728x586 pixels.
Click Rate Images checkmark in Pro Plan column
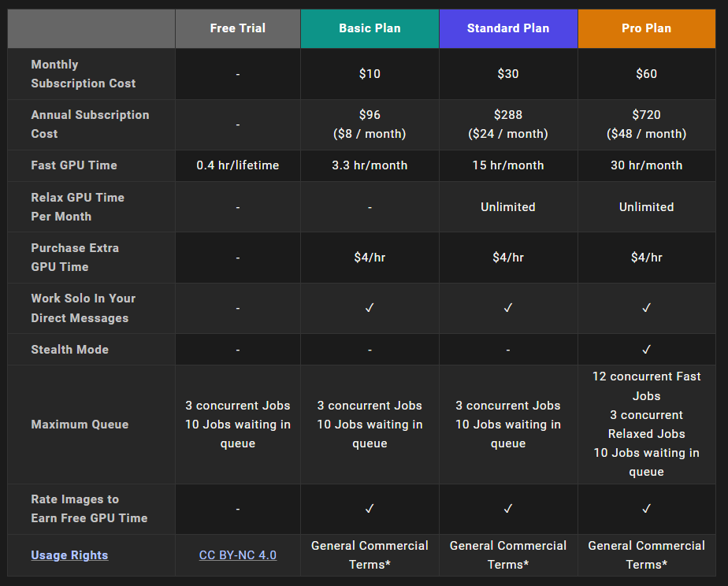pyautogui.click(x=646, y=509)
